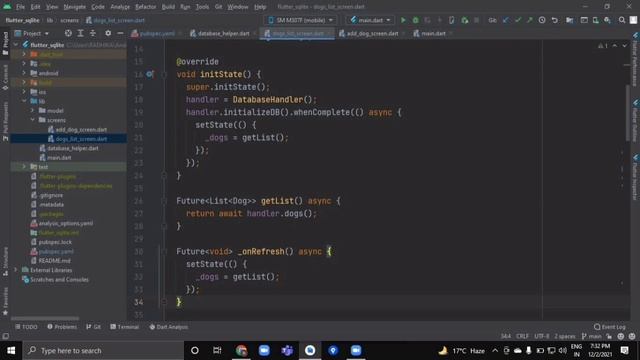The height and width of the screenshot is (360, 640).
Task: Open the File menu
Action: [x=20, y=7]
